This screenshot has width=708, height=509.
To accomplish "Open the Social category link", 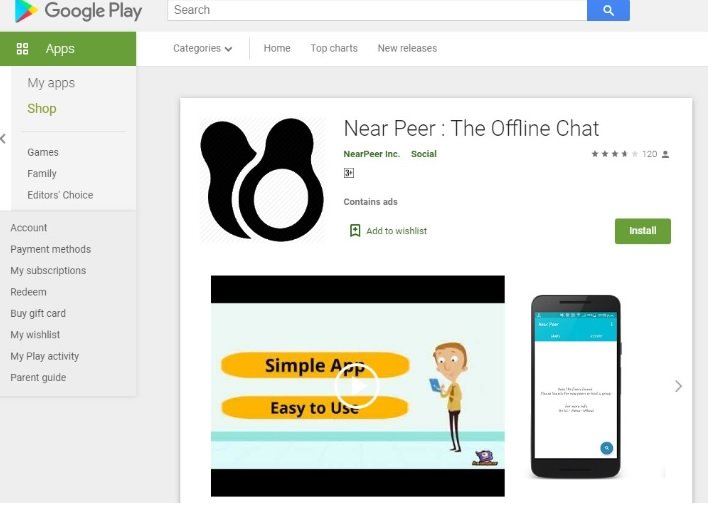I will 424,154.
